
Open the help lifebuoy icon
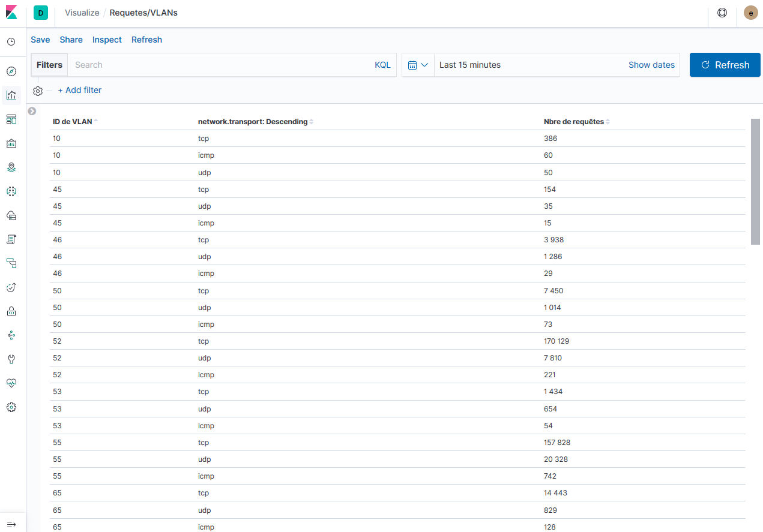722,13
